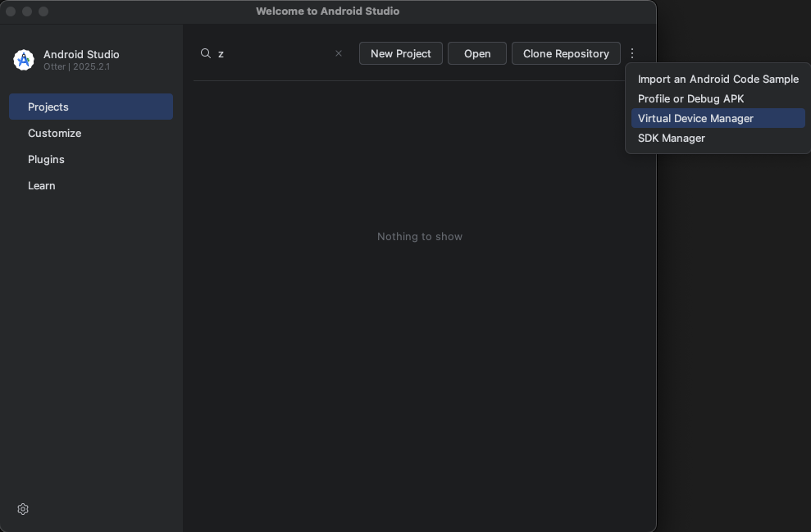Click the search magnifier icon
The width and height of the screenshot is (811, 532).
[x=206, y=53]
